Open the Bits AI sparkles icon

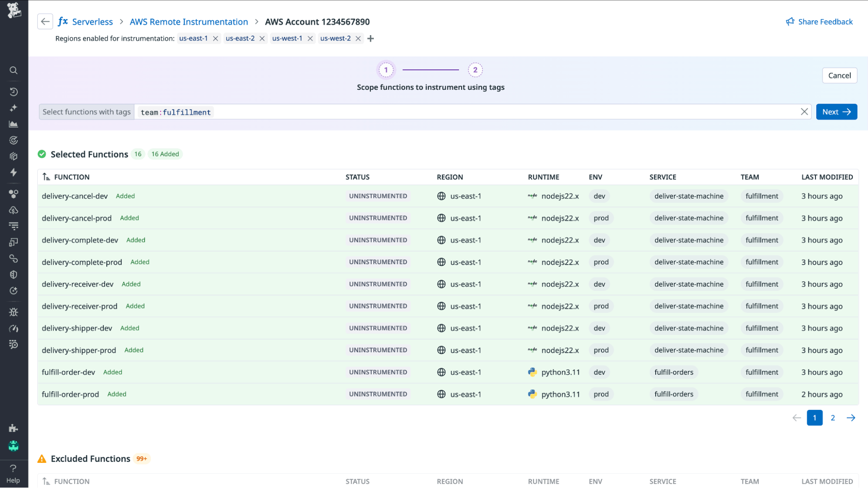13,108
